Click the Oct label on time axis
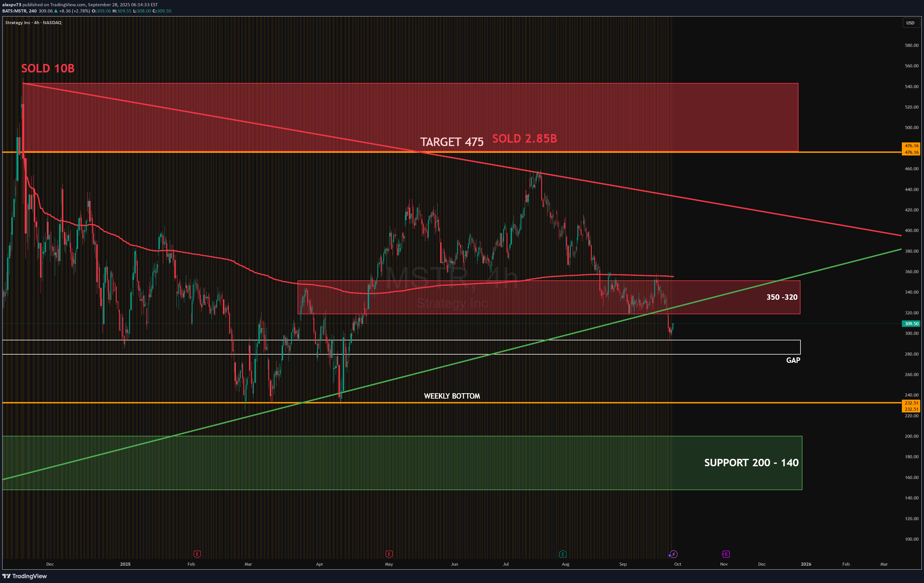924x583 pixels. click(x=678, y=564)
